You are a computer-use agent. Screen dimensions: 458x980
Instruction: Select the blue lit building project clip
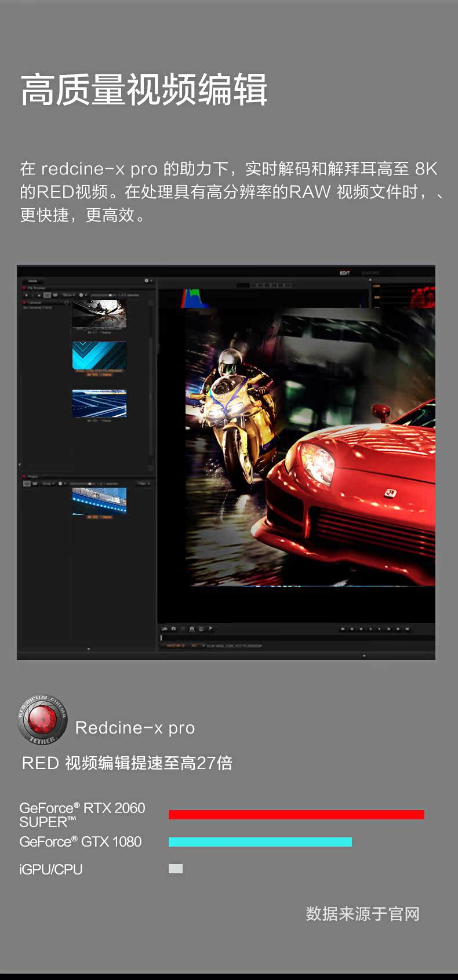[x=99, y=501]
